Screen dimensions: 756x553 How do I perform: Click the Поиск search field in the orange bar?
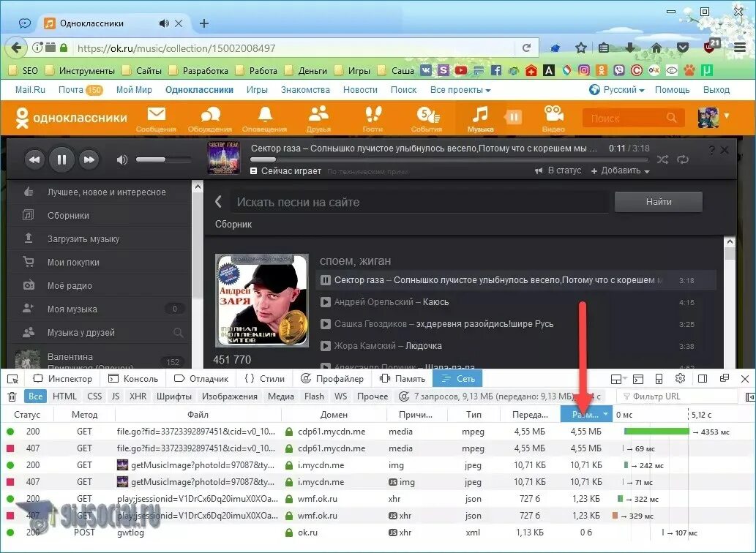[634, 118]
